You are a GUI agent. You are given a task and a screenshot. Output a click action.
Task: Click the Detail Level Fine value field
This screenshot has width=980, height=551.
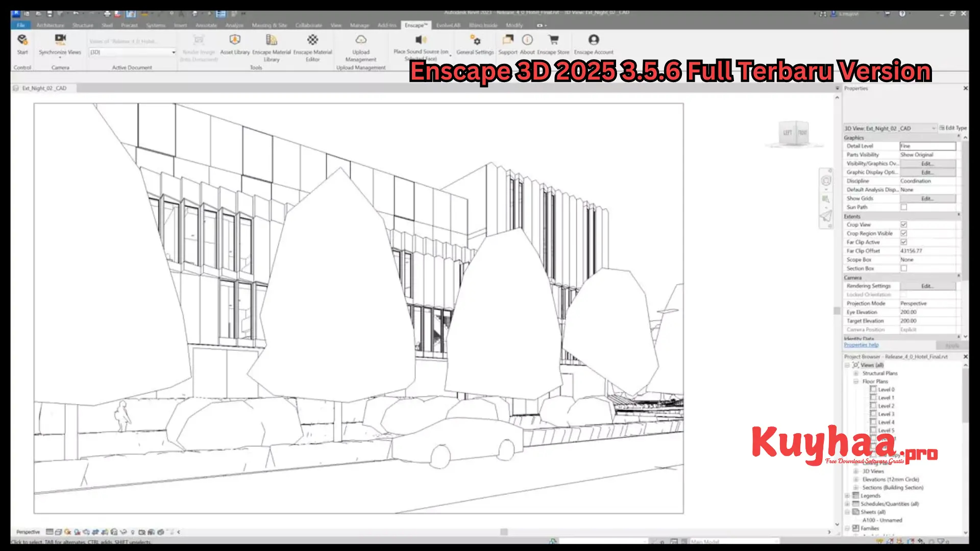[927, 146]
